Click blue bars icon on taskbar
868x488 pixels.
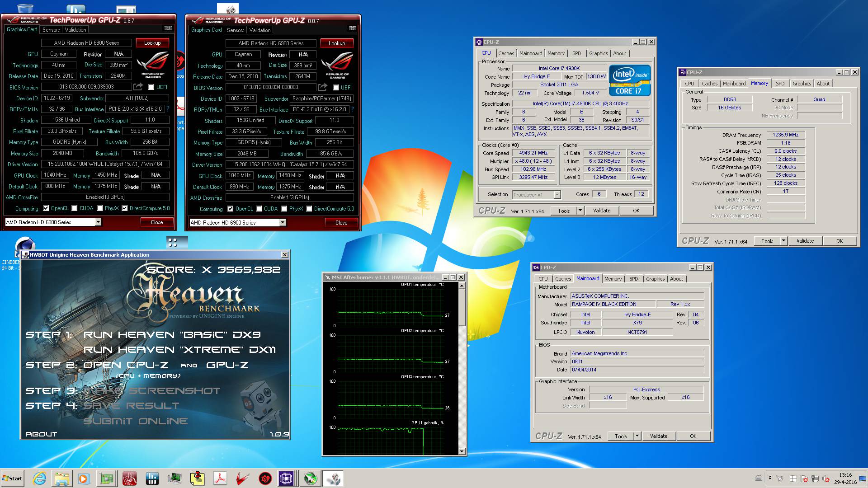pyautogui.click(x=152, y=479)
